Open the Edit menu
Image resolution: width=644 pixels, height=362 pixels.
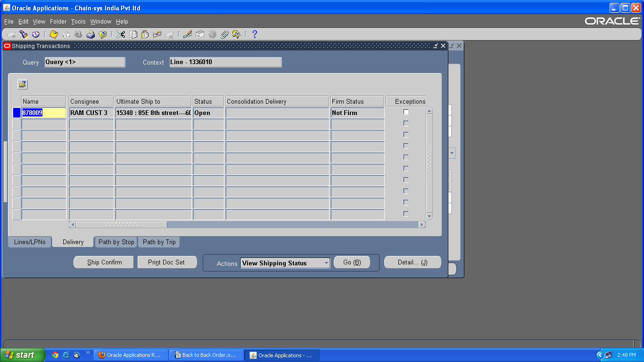coord(24,22)
